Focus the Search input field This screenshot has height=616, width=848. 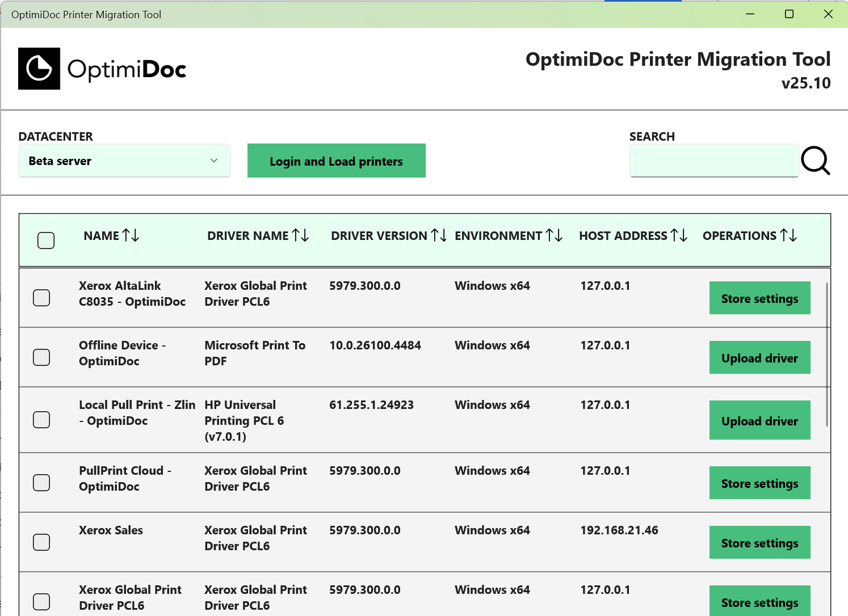tap(714, 161)
